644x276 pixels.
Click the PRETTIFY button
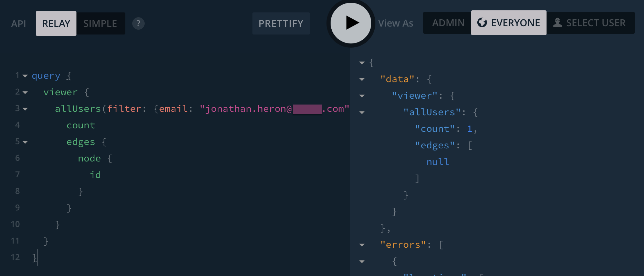click(281, 23)
